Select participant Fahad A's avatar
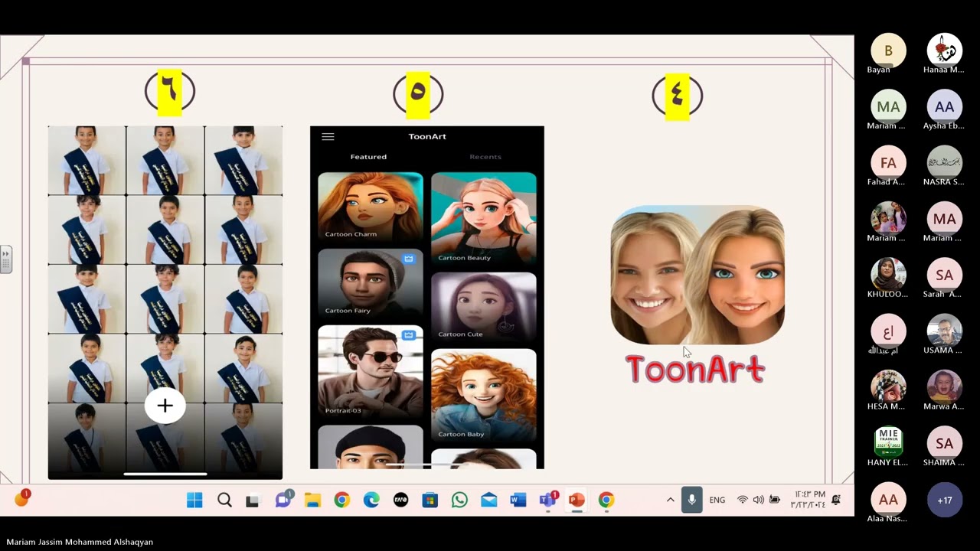Viewport: 980px width, 551px height. point(888,163)
